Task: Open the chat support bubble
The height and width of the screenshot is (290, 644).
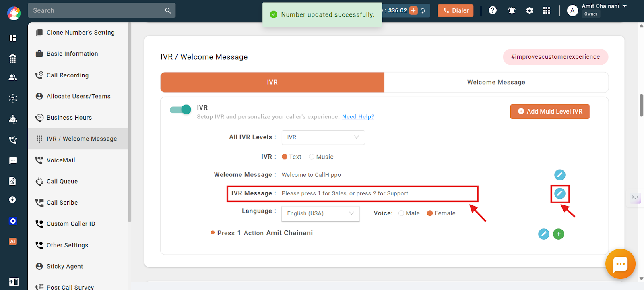Action: click(620, 264)
